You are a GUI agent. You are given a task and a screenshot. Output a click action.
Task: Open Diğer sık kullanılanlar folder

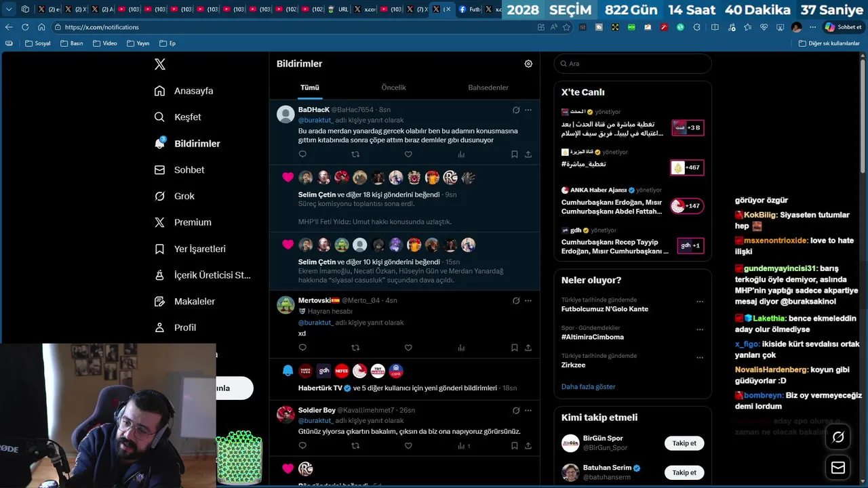tap(829, 43)
